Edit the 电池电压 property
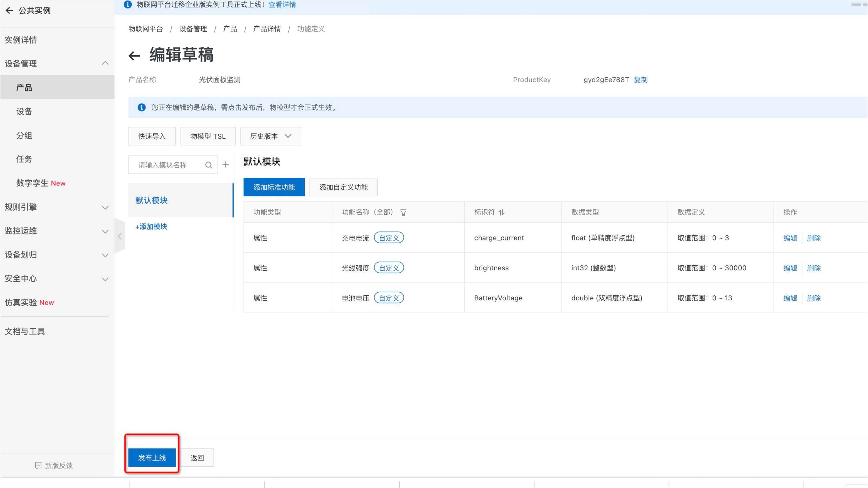Viewport: 868px width, 488px height. click(790, 298)
